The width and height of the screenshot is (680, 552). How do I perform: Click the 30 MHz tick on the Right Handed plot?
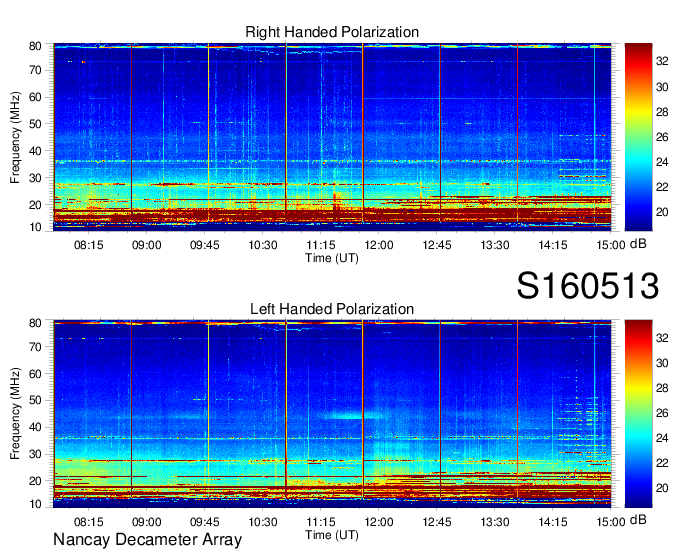[35, 178]
